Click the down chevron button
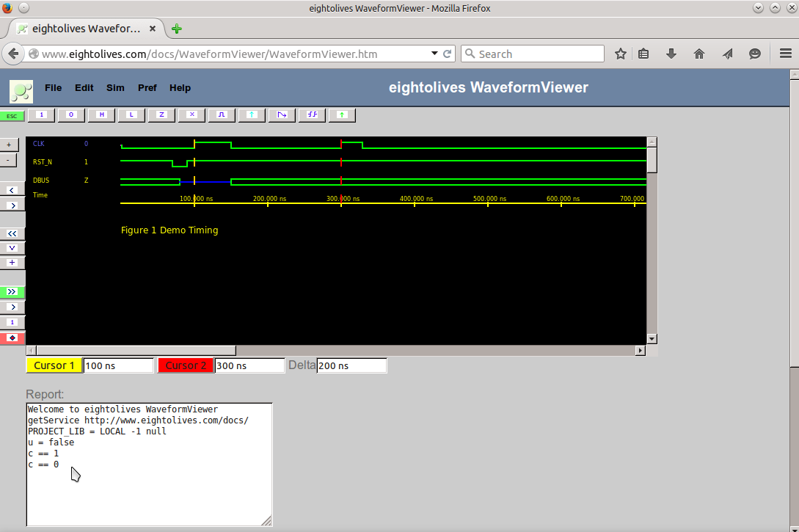This screenshot has width=799, height=532. pyautogui.click(x=12, y=248)
